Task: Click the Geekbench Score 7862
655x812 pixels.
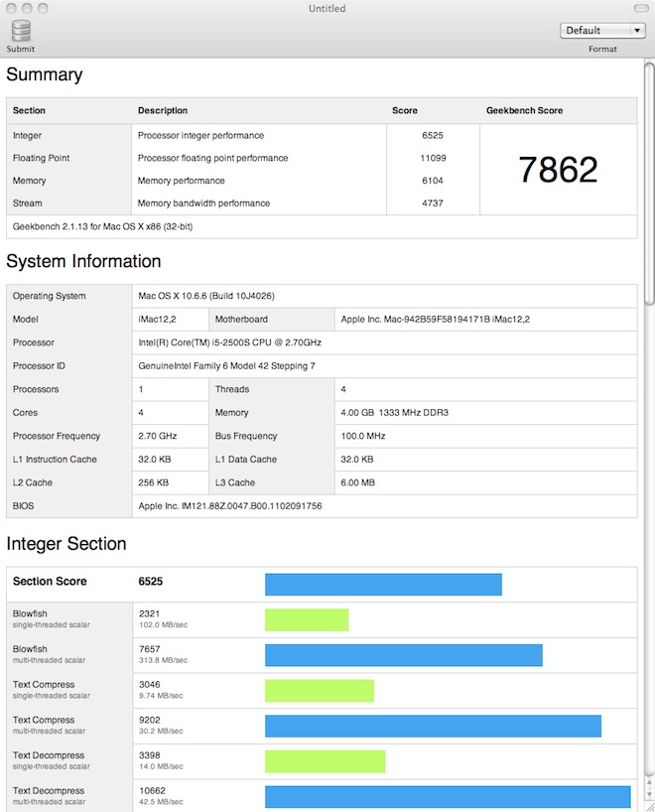Action: pos(558,170)
